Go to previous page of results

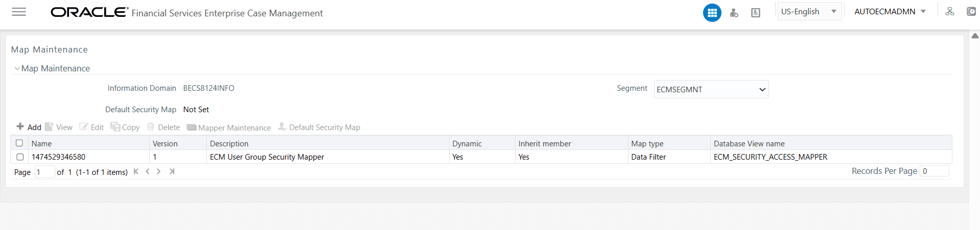point(148,171)
